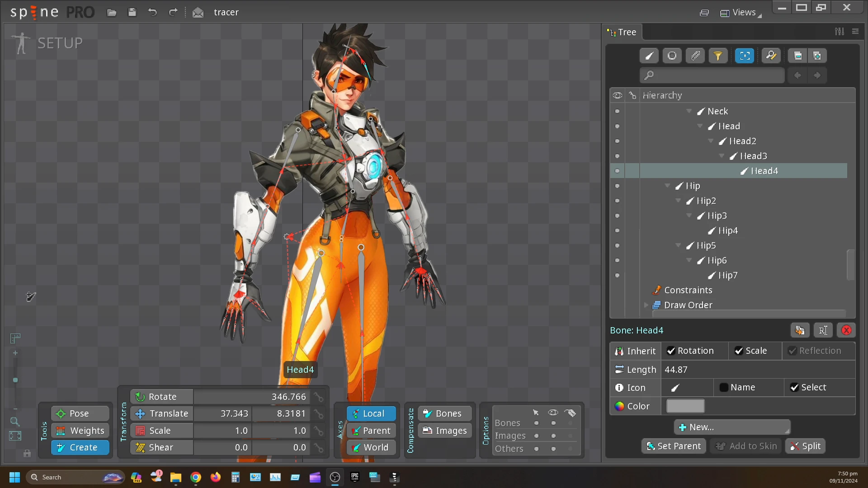Undo last action arrow icon
Viewport: 868px width, 488px height.
pos(152,12)
